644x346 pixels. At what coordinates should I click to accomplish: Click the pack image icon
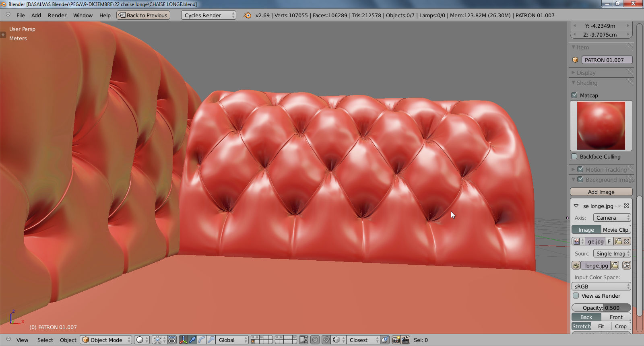pyautogui.click(x=576, y=266)
